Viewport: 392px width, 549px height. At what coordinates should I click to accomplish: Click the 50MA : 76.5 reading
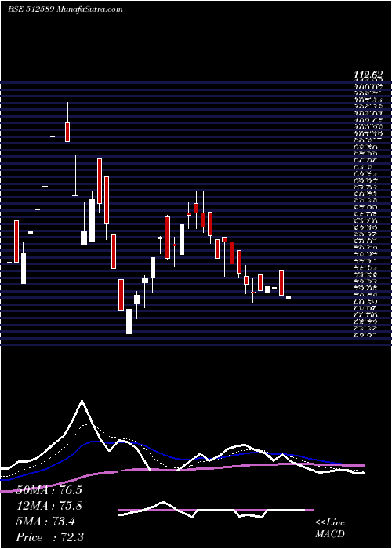pyautogui.click(x=49, y=489)
